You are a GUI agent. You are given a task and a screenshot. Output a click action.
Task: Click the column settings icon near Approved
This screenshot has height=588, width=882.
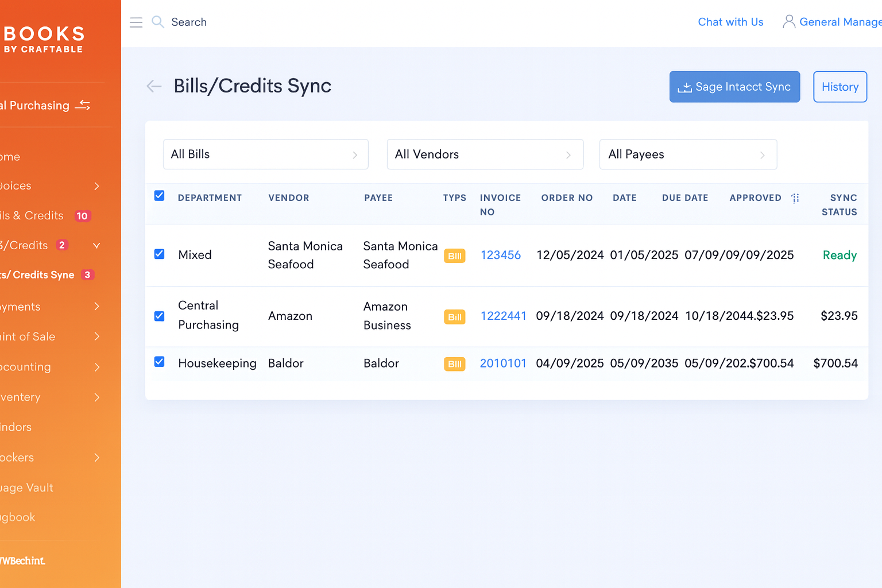[x=795, y=198]
